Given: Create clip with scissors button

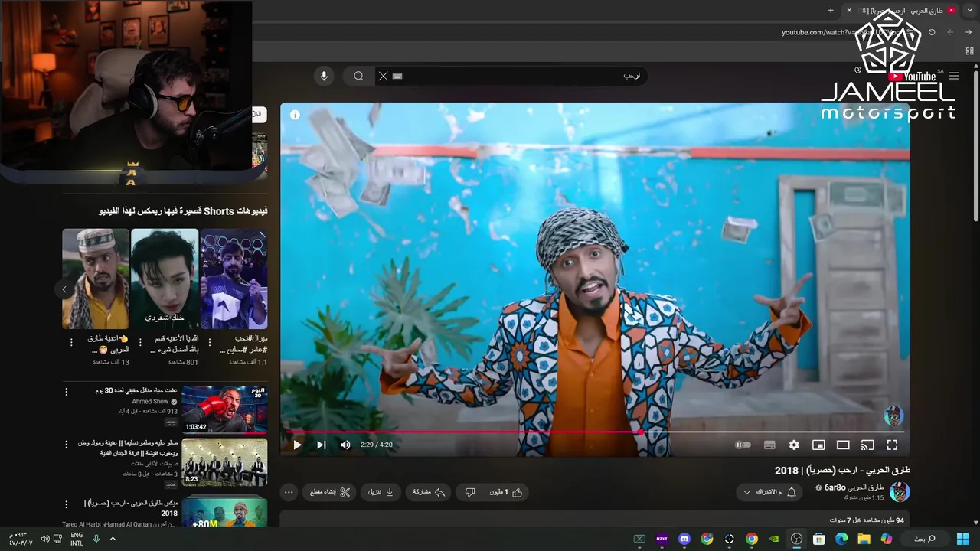Looking at the screenshot, I should 331,492.
